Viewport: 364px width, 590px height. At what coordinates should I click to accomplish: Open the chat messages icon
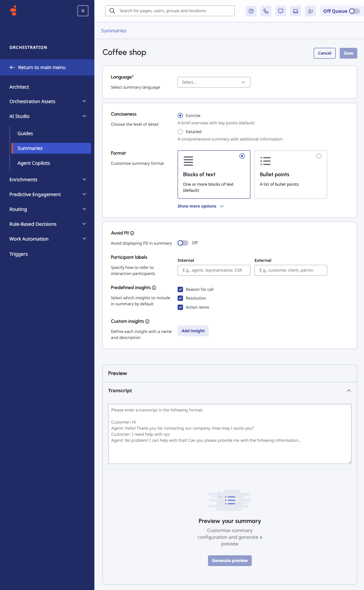coord(281,11)
